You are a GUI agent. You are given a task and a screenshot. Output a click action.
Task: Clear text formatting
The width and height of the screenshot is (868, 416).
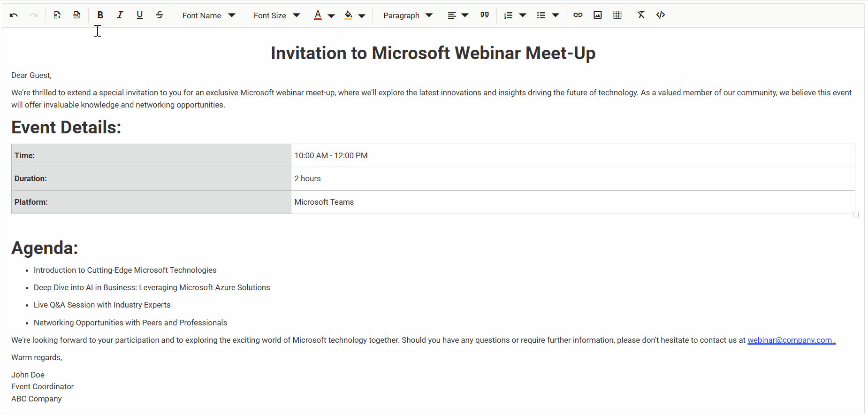tap(641, 15)
